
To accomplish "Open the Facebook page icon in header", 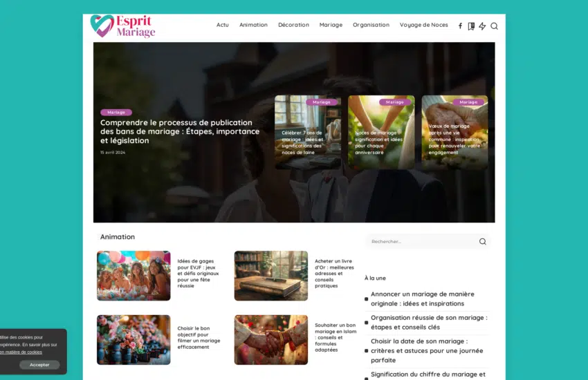I will 460,26.
